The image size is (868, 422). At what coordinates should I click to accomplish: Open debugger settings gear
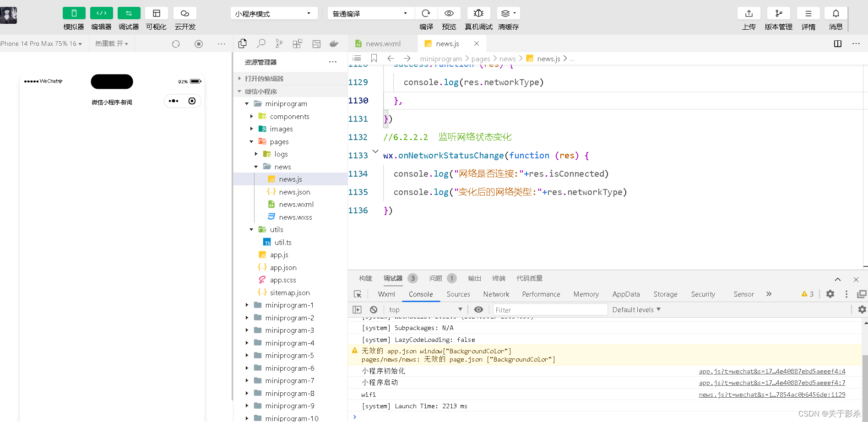[830, 294]
